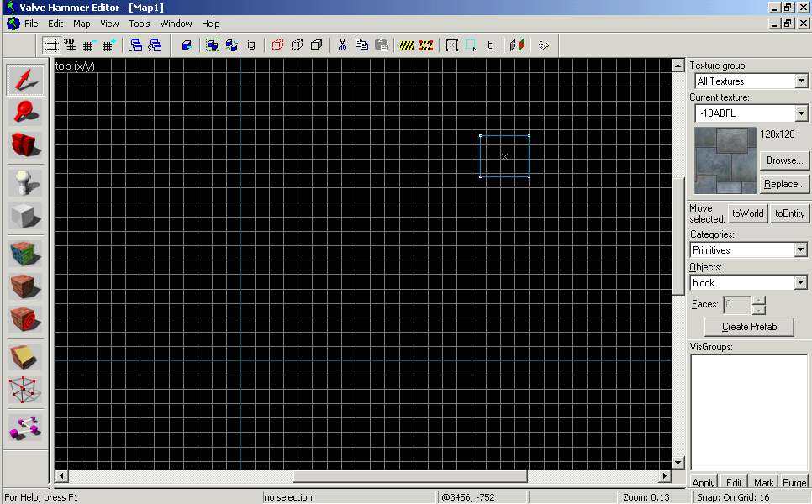
Task: Select the Camera tool
Action: pyautogui.click(x=25, y=144)
